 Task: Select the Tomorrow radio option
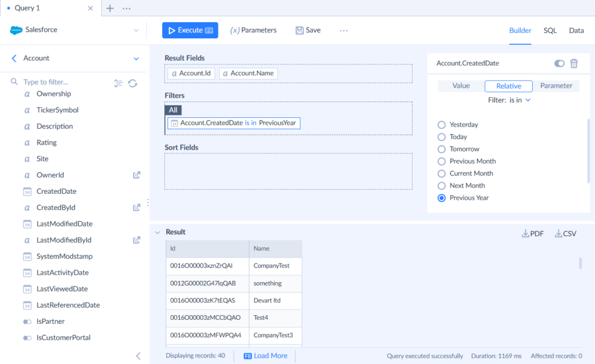(442, 149)
